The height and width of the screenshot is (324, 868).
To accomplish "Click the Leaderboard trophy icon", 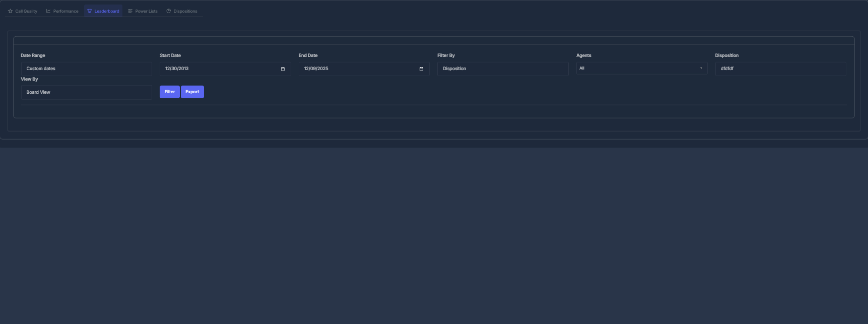I will (90, 11).
